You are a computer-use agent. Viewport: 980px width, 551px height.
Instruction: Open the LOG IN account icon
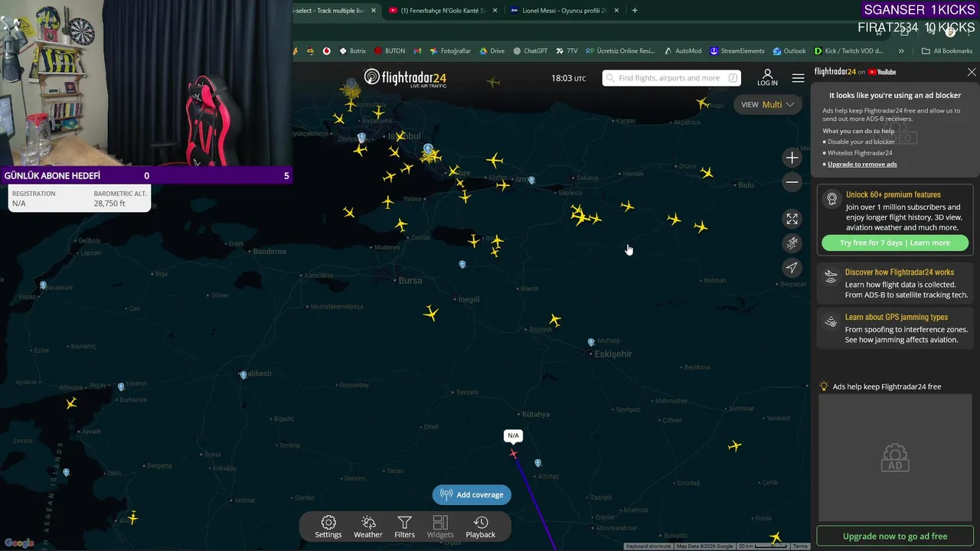767,78
